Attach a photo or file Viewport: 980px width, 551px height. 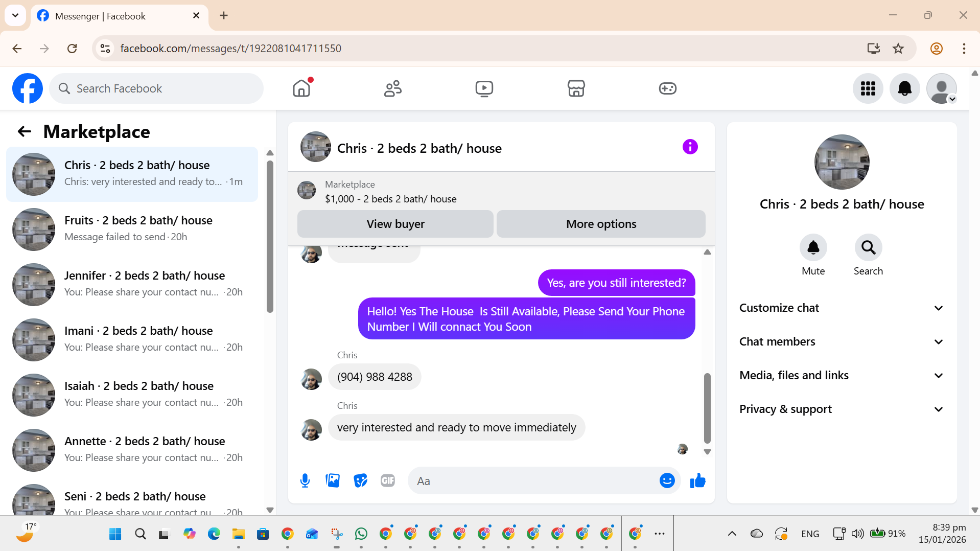pyautogui.click(x=333, y=480)
